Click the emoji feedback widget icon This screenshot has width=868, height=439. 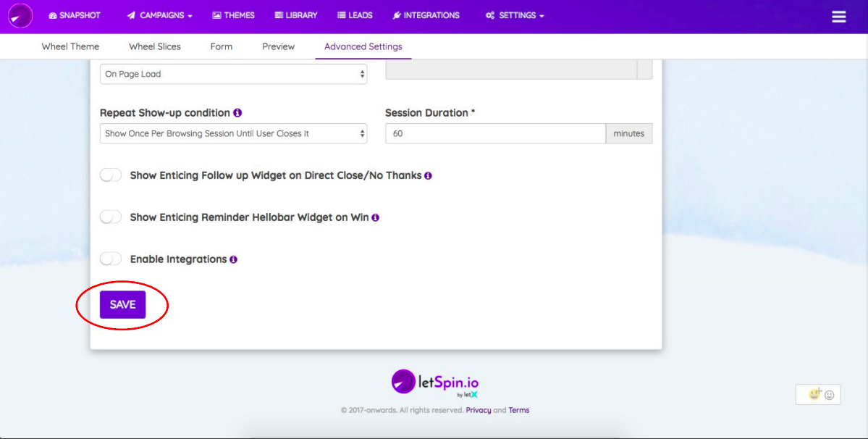[818, 395]
